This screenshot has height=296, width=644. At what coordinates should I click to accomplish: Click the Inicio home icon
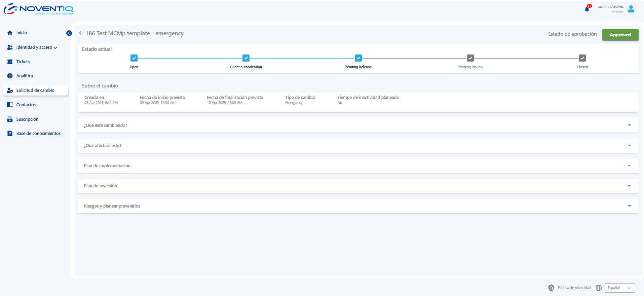coord(10,33)
